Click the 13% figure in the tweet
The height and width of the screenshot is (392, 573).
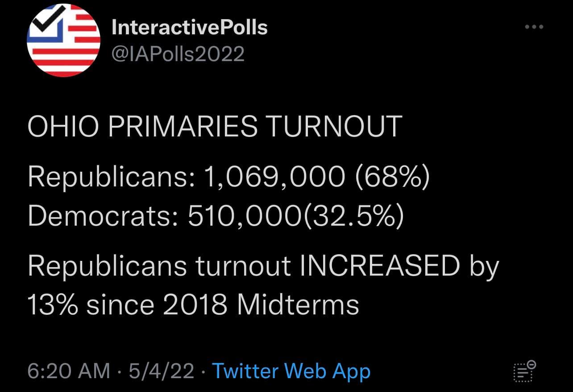tap(53, 305)
